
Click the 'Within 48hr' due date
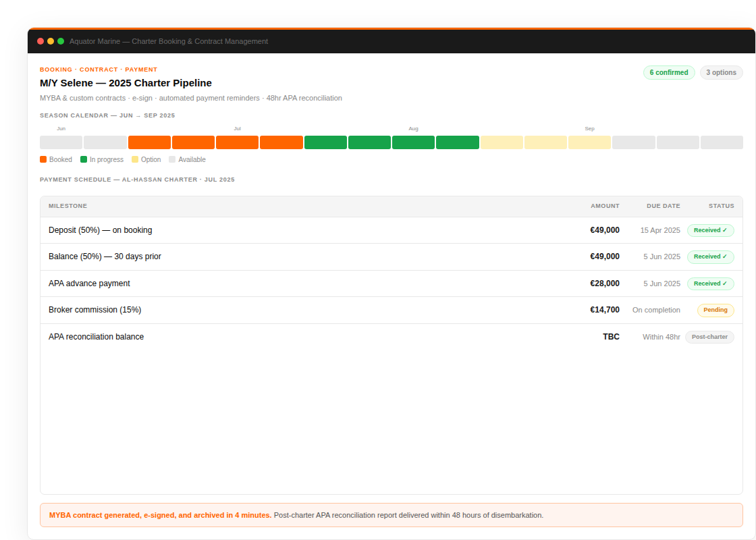pyautogui.click(x=661, y=337)
